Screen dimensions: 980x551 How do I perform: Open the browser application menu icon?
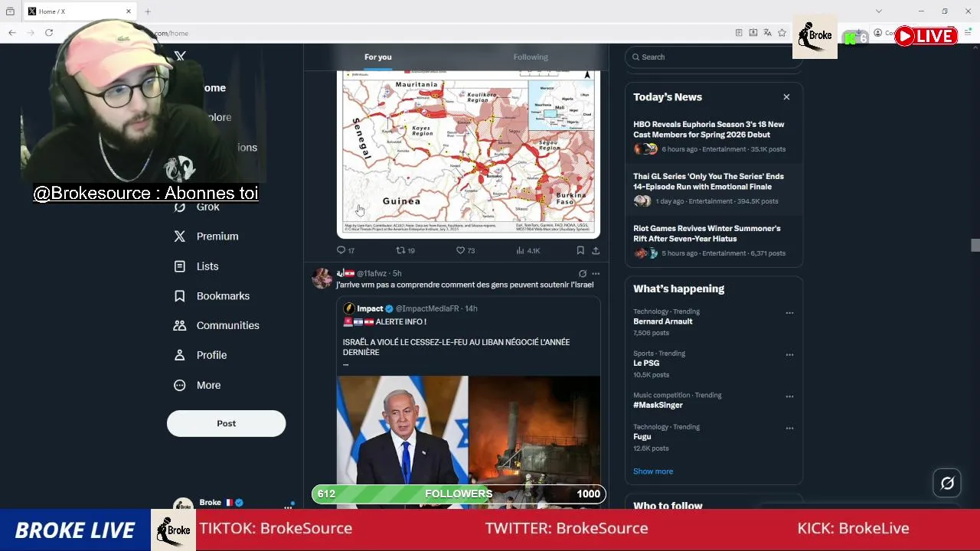click(969, 33)
